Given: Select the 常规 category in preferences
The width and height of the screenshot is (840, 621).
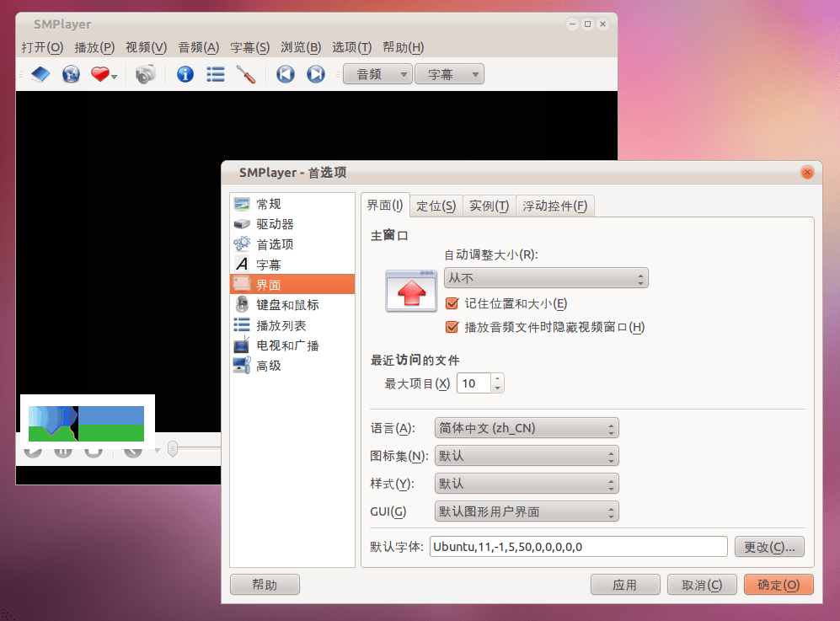Looking at the screenshot, I should point(292,204).
